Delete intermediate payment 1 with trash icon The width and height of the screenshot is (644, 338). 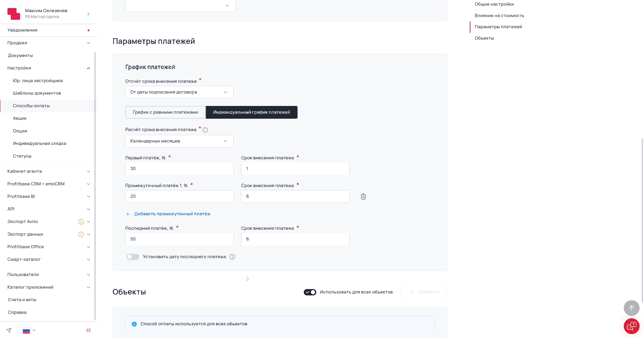(363, 196)
